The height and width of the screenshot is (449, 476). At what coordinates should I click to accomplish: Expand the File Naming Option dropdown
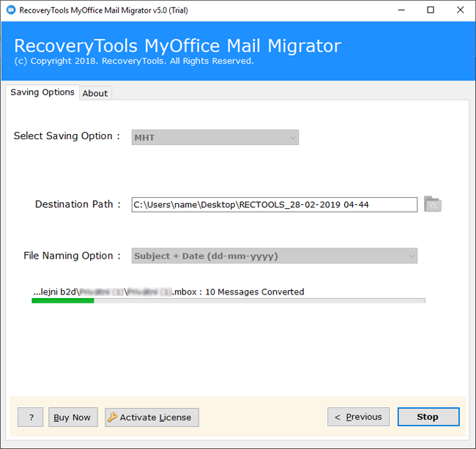[x=275, y=256]
